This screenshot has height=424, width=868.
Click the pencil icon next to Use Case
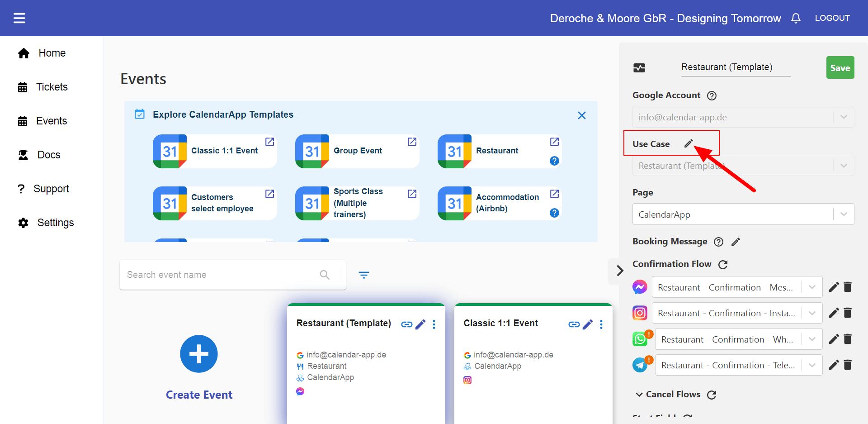coord(688,144)
